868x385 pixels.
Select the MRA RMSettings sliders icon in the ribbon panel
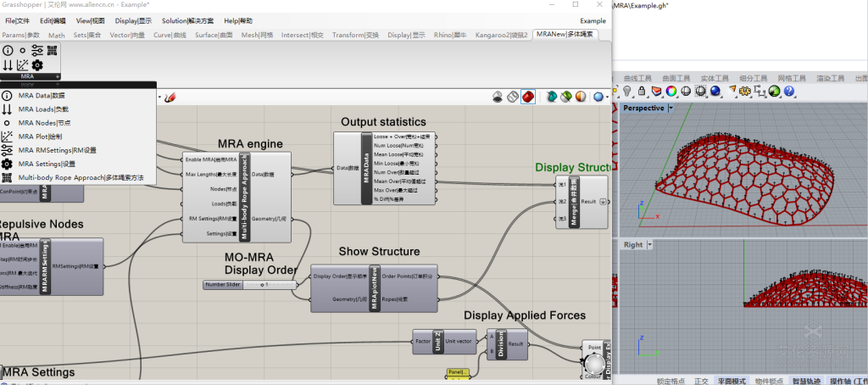(x=37, y=50)
